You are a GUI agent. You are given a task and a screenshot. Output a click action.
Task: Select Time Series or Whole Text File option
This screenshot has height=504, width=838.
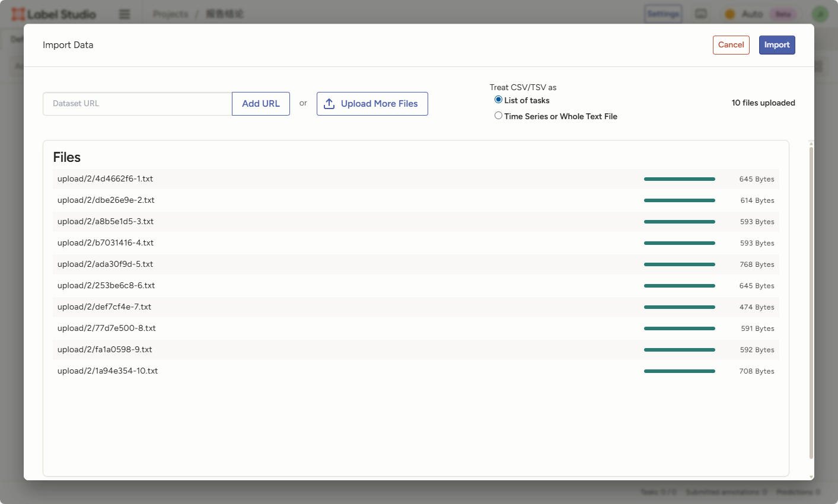(498, 116)
